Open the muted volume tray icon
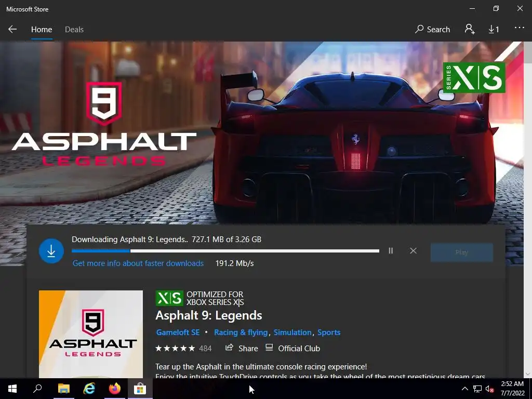The width and height of the screenshot is (532, 399). pyautogui.click(x=489, y=389)
